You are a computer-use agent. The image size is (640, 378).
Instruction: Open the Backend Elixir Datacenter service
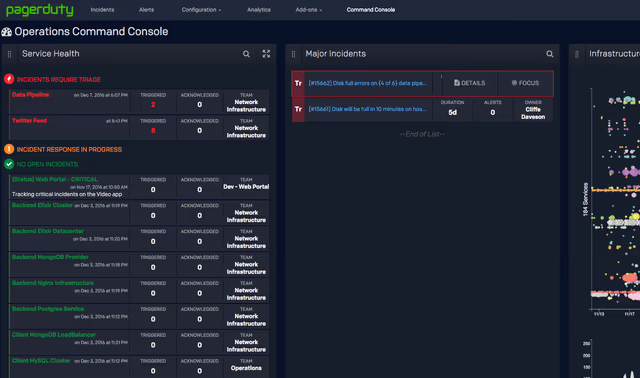pos(48,231)
